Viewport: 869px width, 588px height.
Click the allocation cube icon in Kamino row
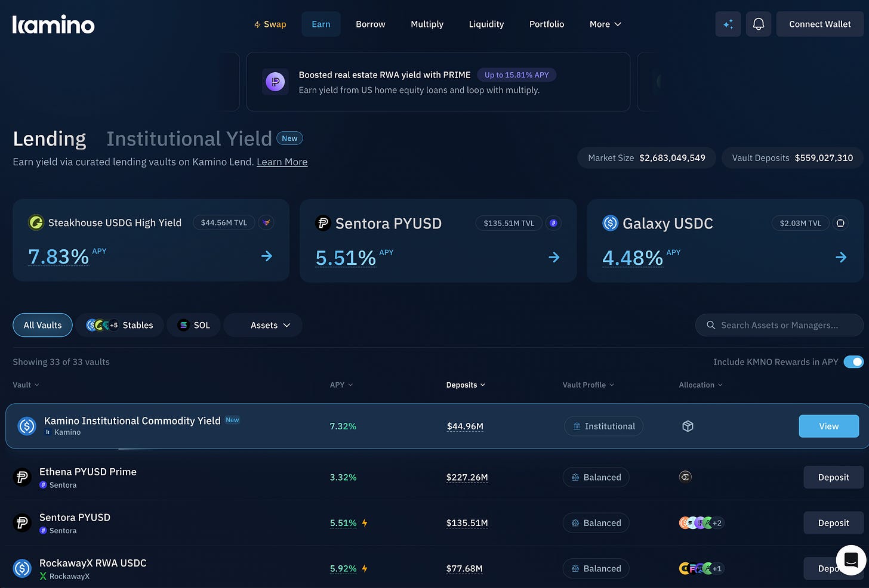[x=688, y=426]
